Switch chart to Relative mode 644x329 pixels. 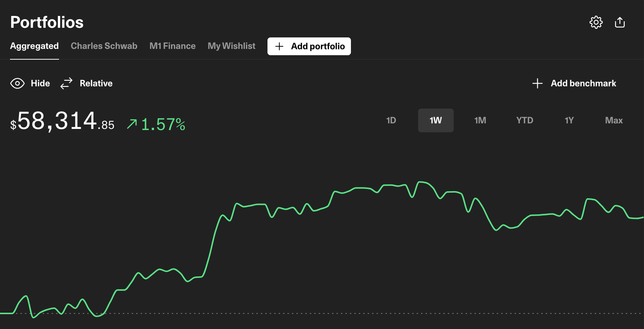coord(96,83)
